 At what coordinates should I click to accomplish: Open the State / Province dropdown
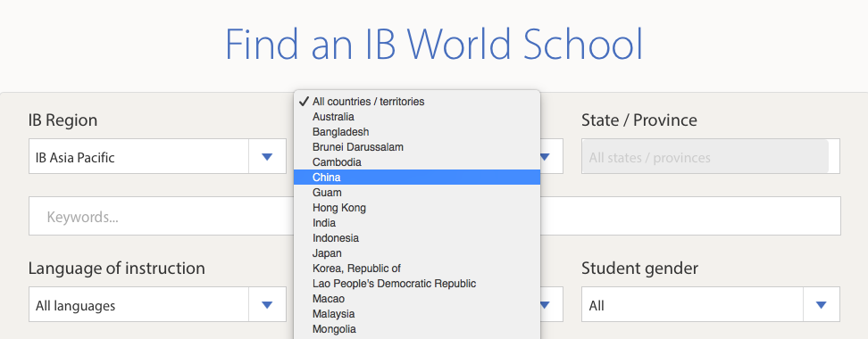[710, 156]
